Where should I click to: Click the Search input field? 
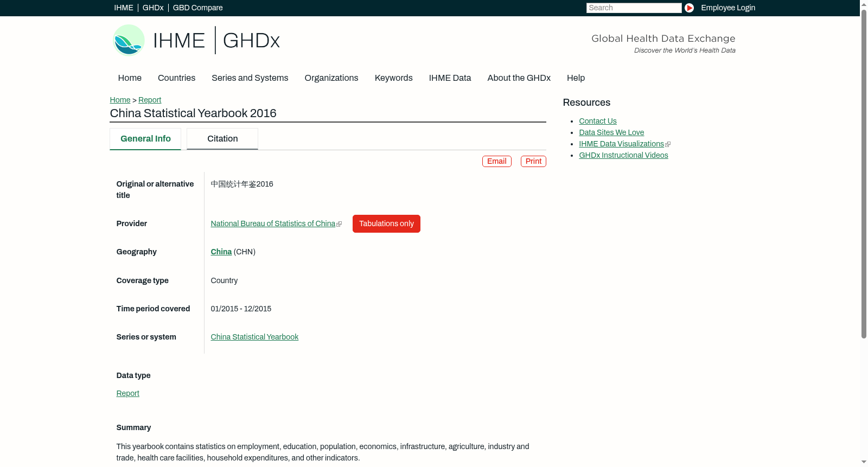pos(634,8)
